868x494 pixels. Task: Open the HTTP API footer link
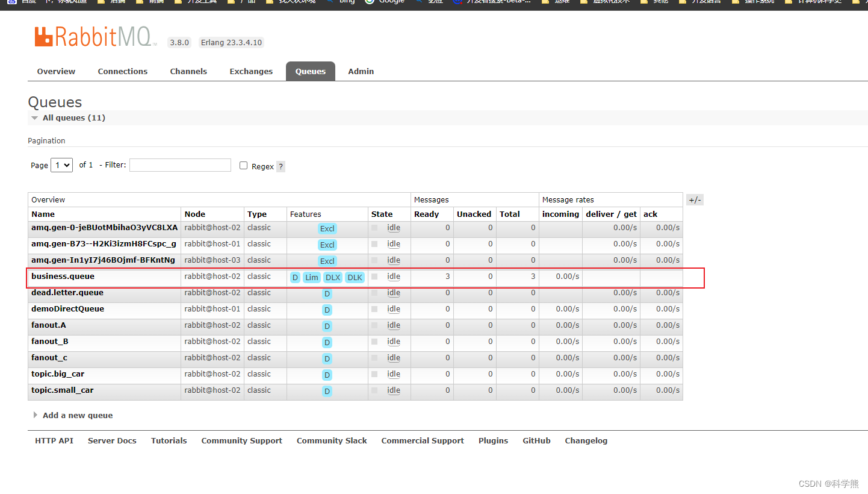[54, 441]
